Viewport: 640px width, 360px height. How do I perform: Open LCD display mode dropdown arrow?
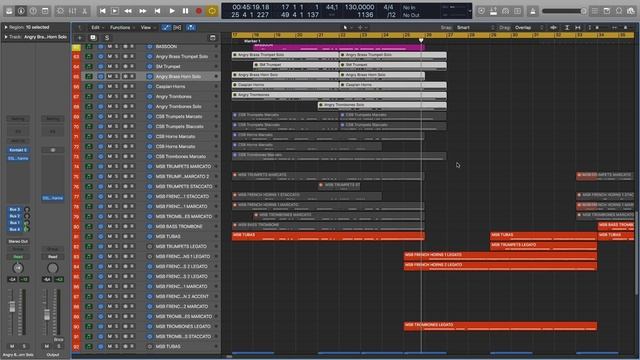pos(469,11)
